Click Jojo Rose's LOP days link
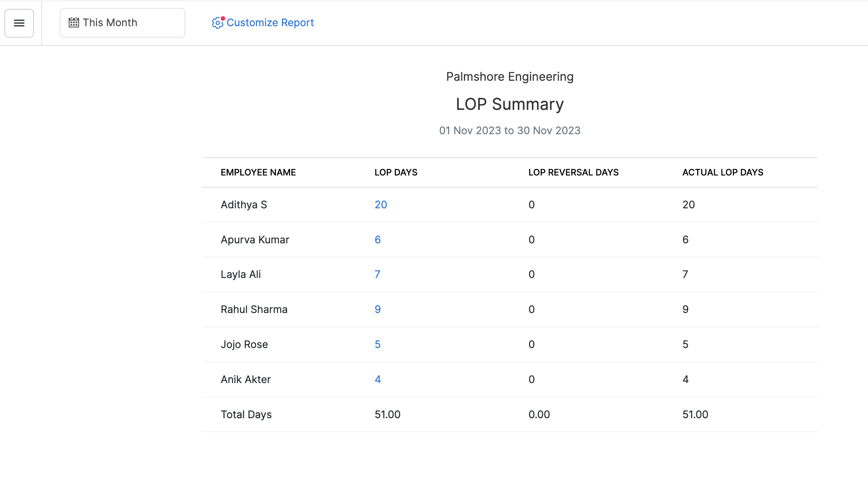Screen dimensions: 868x480 coord(378,344)
